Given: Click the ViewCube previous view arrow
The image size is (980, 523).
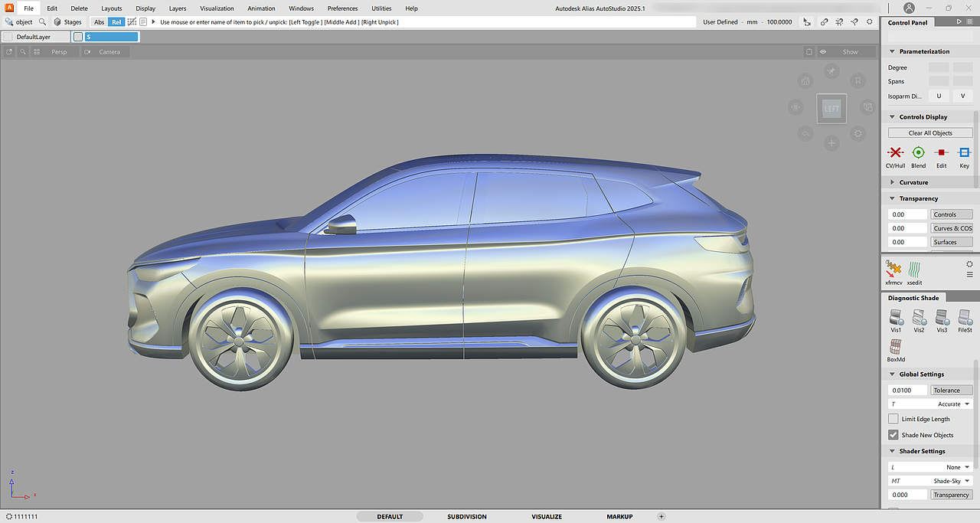Looking at the screenshot, I should click(805, 133).
